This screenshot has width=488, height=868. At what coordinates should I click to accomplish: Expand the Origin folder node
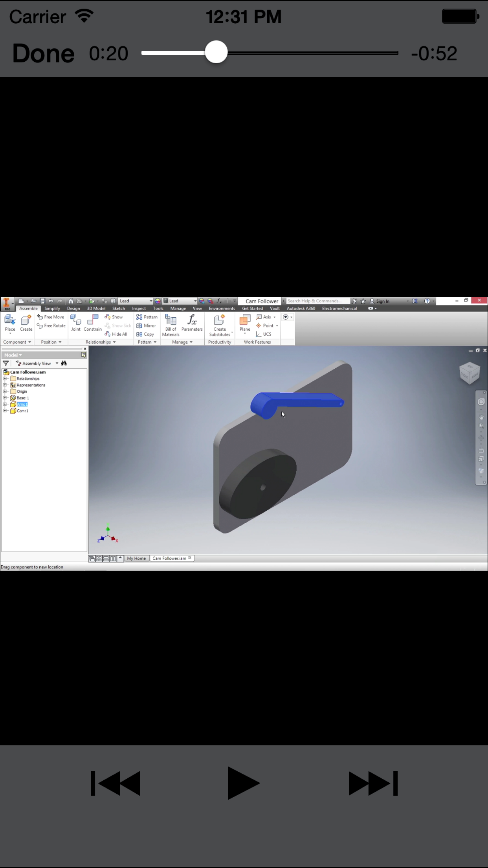pos(5,392)
